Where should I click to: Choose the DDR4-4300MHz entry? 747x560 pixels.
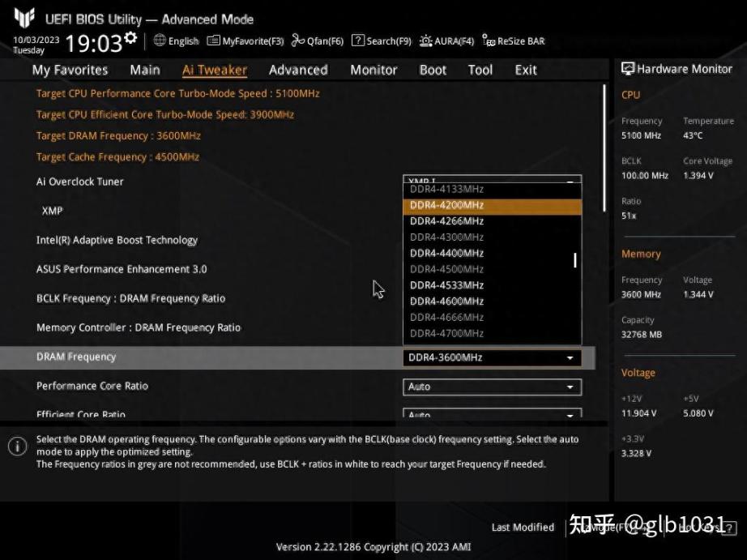click(x=492, y=237)
